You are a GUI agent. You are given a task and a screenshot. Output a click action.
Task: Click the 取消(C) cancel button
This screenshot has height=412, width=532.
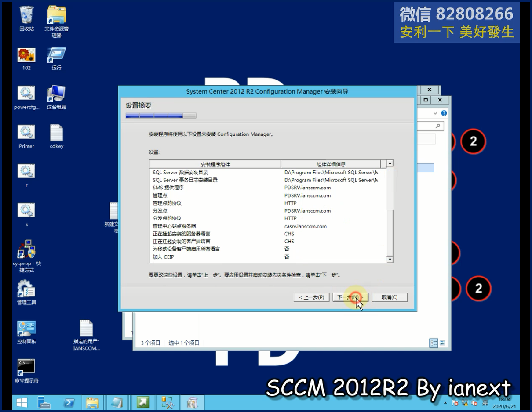click(390, 297)
